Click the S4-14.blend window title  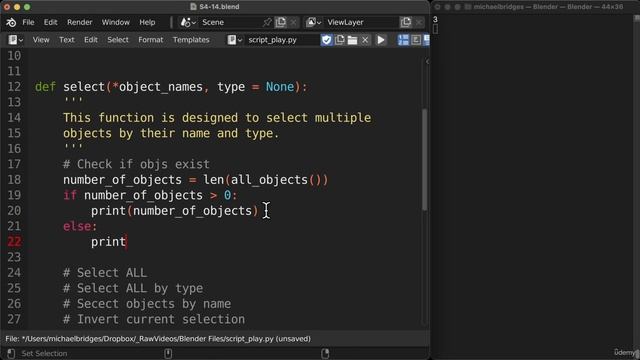[x=215, y=7]
